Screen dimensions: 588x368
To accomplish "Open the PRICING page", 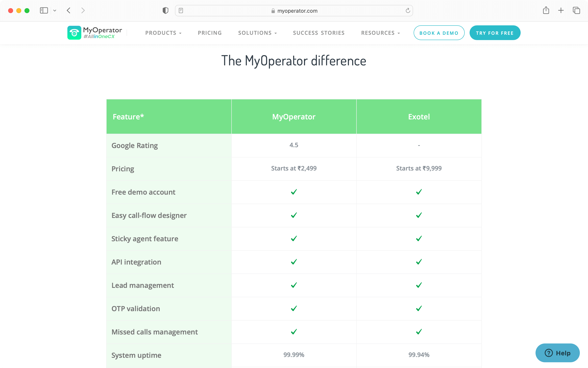I will click(x=210, y=33).
